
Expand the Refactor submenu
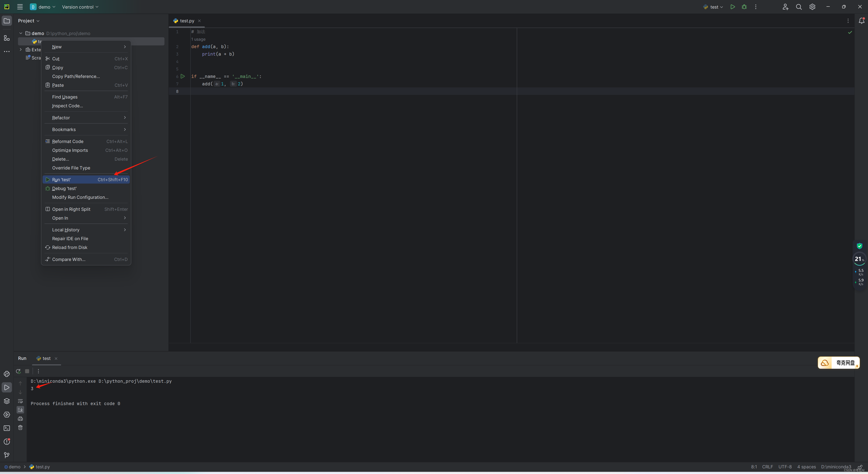point(86,117)
